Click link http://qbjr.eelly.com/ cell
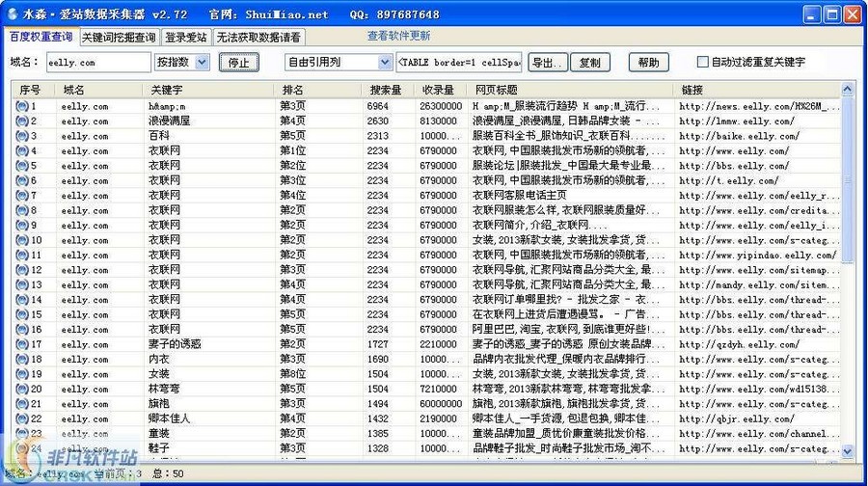Image resolution: width=868 pixels, height=486 pixels. coord(737,419)
